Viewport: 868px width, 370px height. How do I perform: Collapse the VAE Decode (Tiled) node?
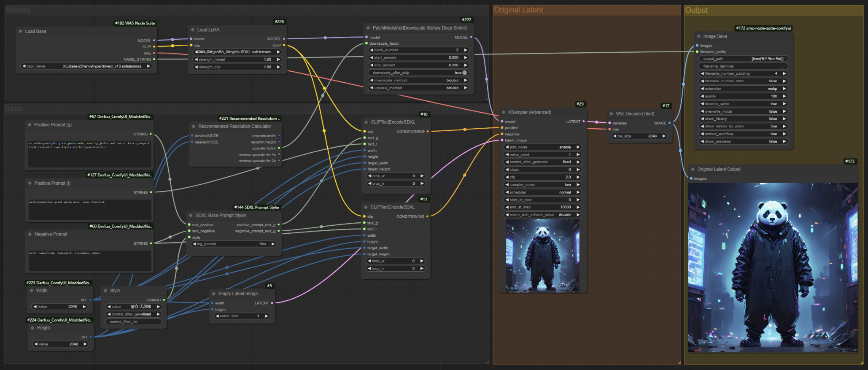pyautogui.click(x=611, y=114)
